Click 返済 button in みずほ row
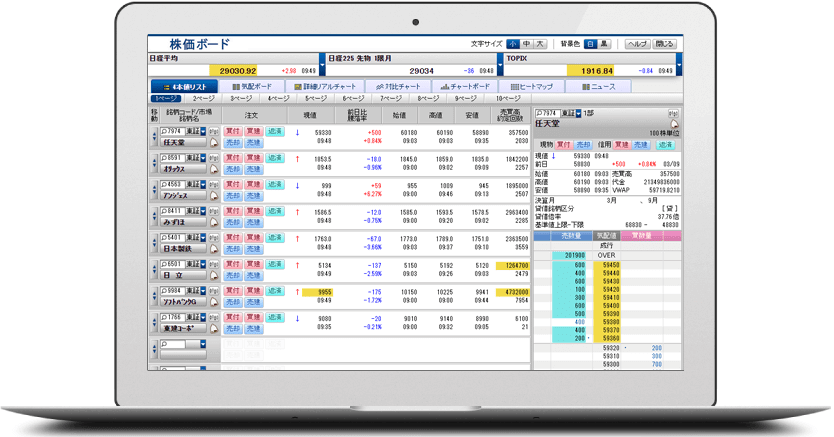Screen dimensions: 834x437 point(274,211)
